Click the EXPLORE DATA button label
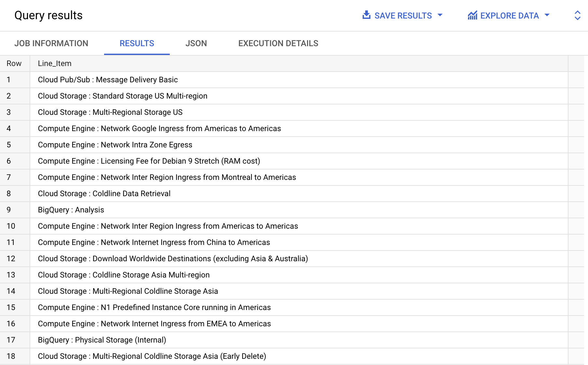This screenshot has height=365, width=588. click(509, 16)
